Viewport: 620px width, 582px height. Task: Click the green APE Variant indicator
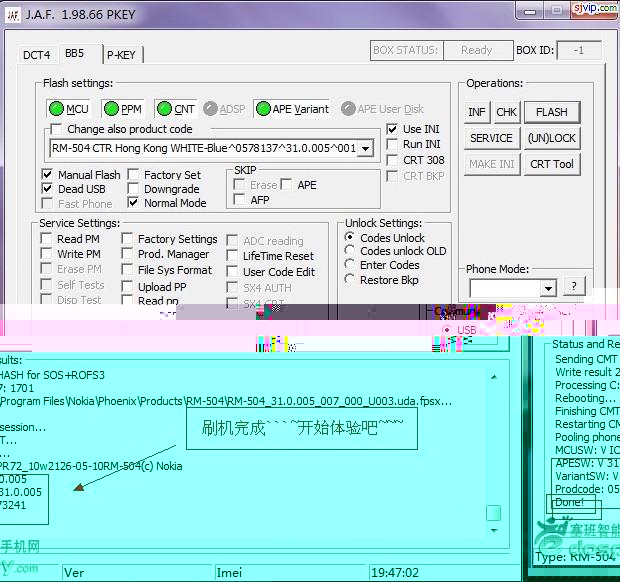[x=263, y=109]
